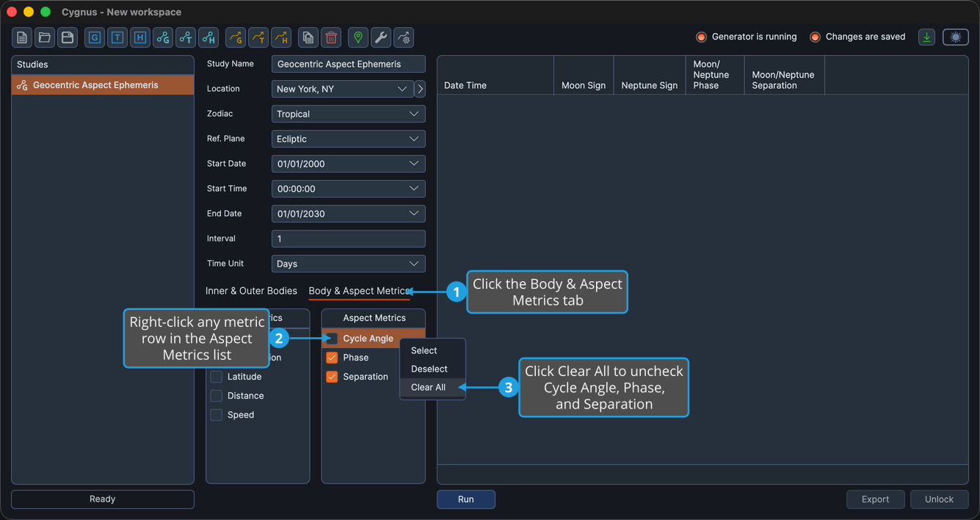This screenshot has height=520, width=980.
Task: Click the Moon/Neptune Separation column header
Action: coord(784,75)
